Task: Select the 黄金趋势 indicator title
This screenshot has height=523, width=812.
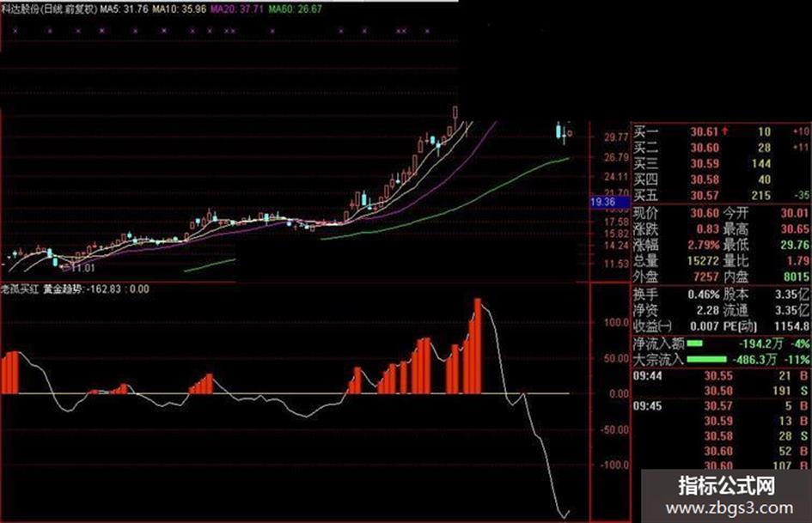Action: point(62,289)
